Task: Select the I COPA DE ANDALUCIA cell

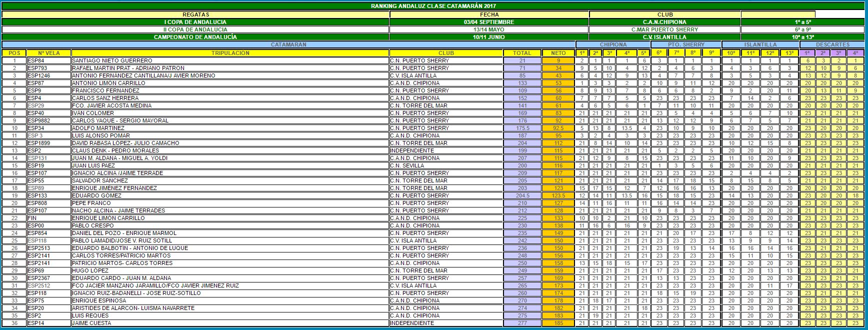Action: pos(195,22)
